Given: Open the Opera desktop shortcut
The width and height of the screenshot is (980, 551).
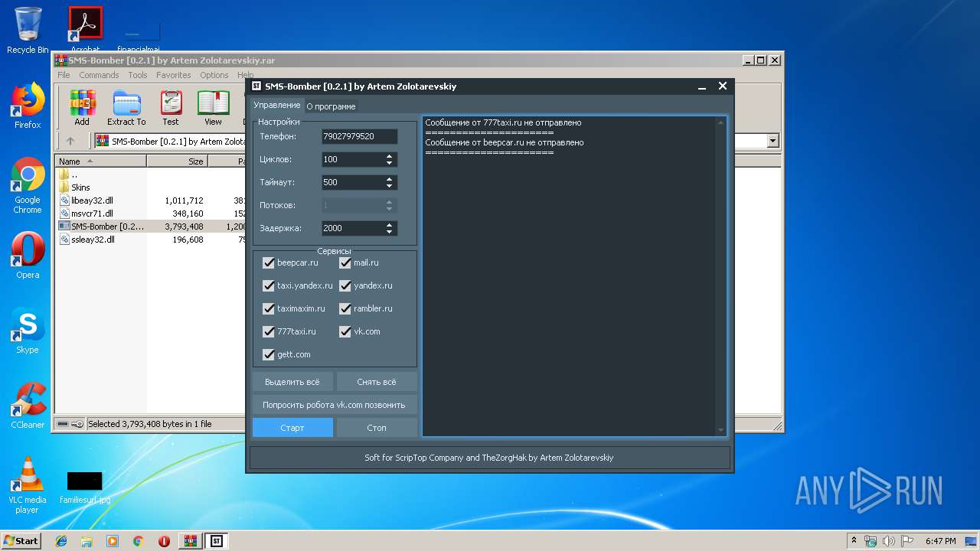Looking at the screenshot, I should [28, 256].
